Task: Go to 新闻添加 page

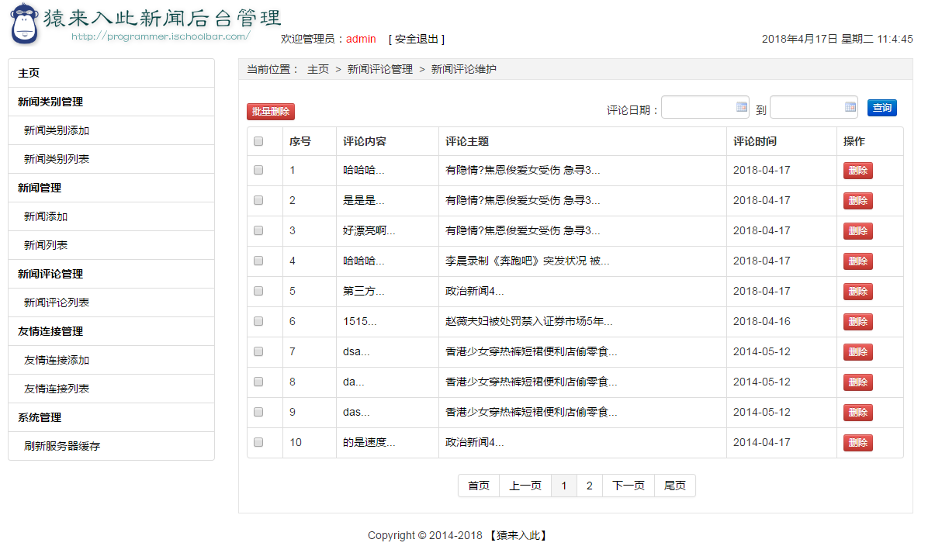Action: coord(111,216)
